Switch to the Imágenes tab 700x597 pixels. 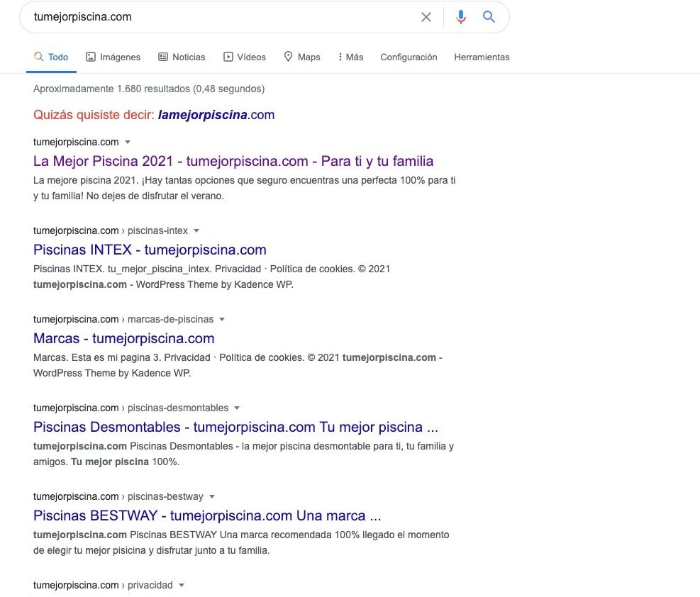point(113,57)
